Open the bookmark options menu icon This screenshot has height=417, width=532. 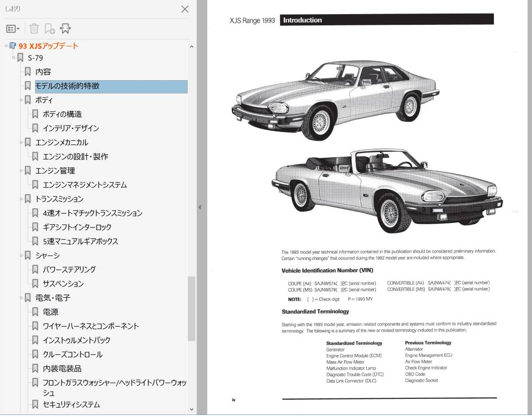[13, 29]
